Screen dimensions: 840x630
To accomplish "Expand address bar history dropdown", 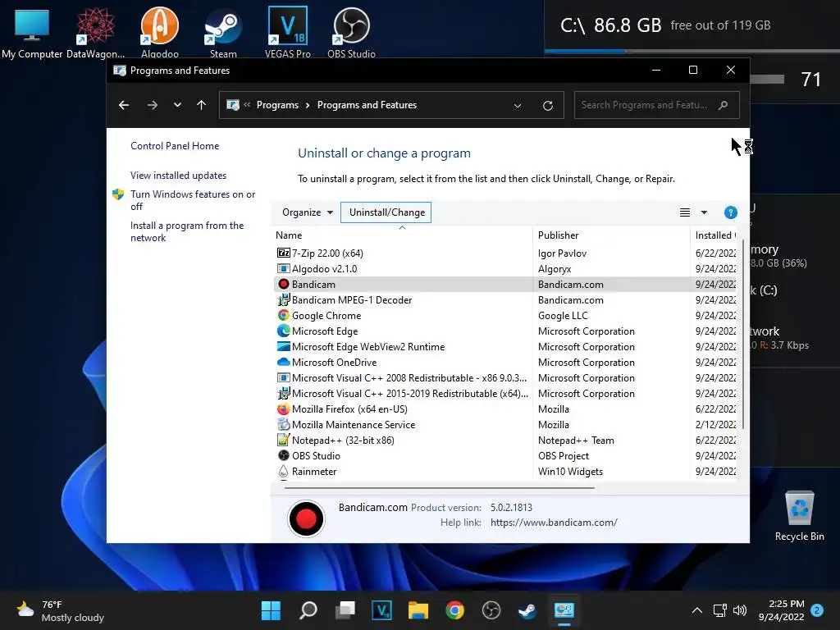I will (x=517, y=106).
